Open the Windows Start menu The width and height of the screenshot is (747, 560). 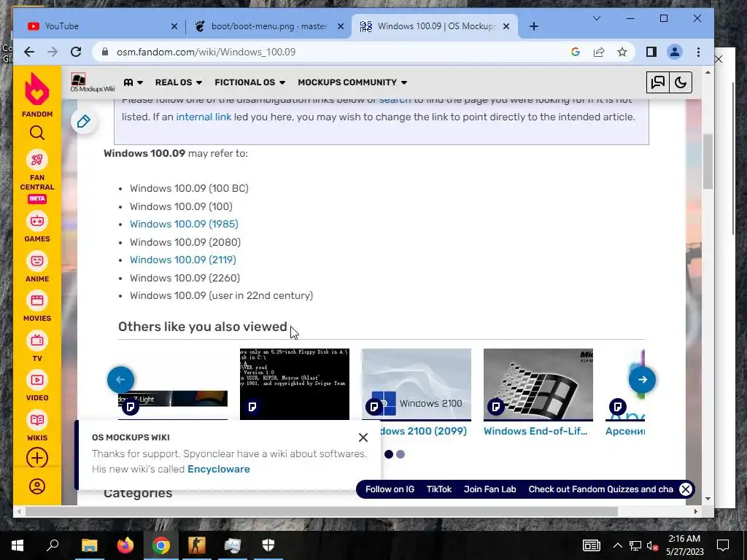click(x=18, y=545)
